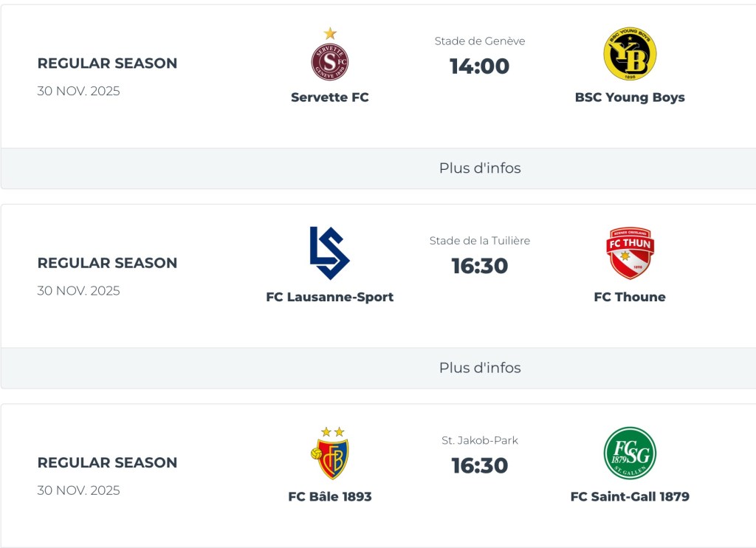Click the Stade de Genève venue label
Viewport: 756px width, 548px height.
480,41
